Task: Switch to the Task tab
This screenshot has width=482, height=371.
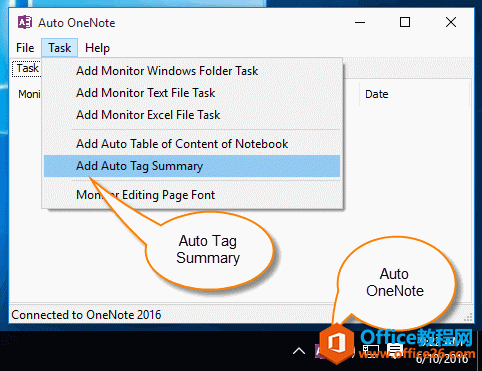Action: click(x=27, y=68)
